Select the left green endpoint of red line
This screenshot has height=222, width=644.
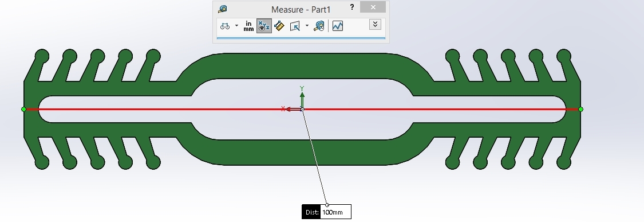pyautogui.click(x=24, y=109)
